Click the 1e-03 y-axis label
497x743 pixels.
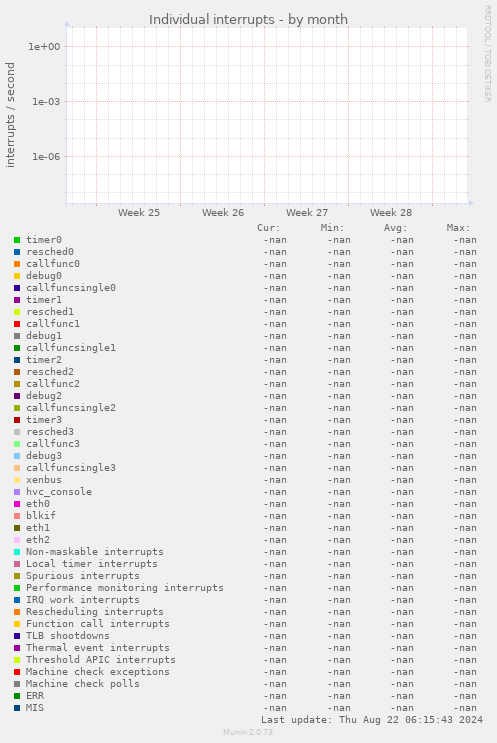click(x=46, y=102)
